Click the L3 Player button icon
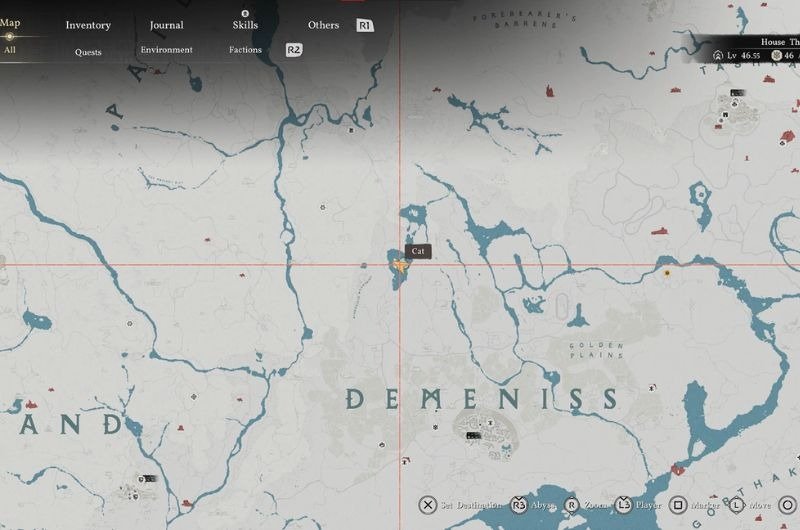The height and width of the screenshot is (530, 800). point(623,505)
